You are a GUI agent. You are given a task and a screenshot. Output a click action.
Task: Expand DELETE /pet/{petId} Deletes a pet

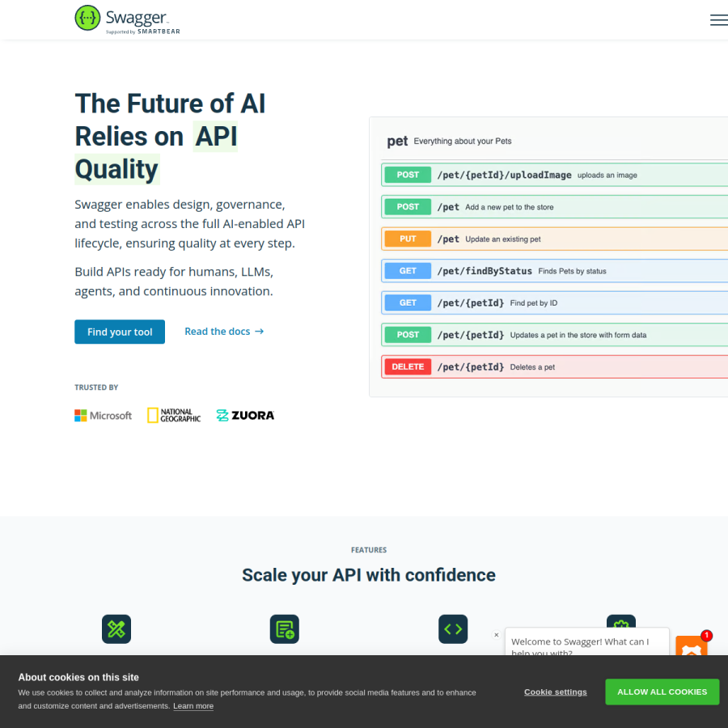pyautogui.click(x=554, y=366)
